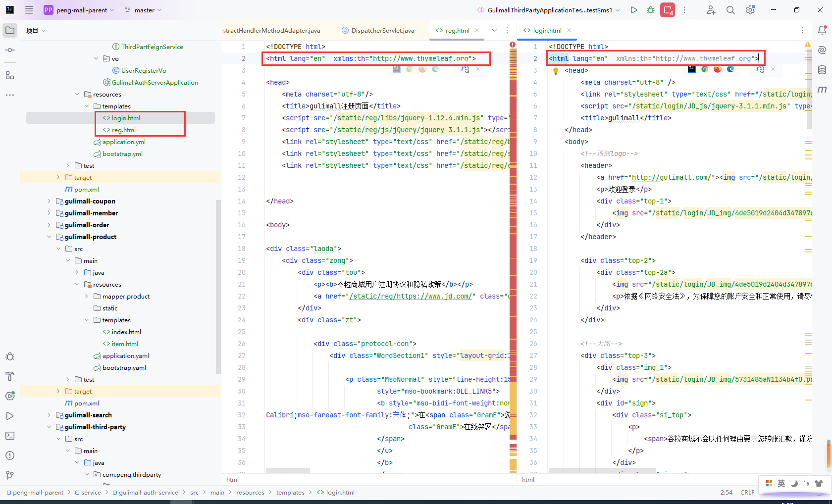Click CRLF line separator in status bar
The width and height of the screenshot is (832, 504).
pyautogui.click(x=747, y=492)
